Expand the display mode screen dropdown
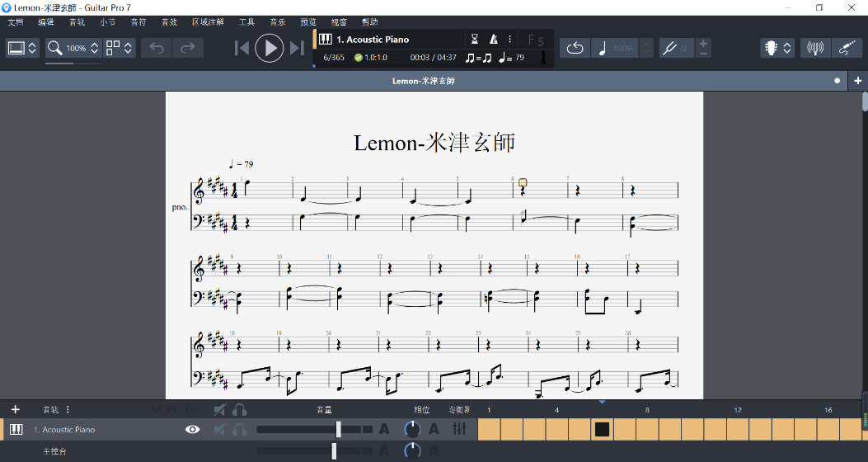This screenshot has height=462, width=868. click(22, 48)
